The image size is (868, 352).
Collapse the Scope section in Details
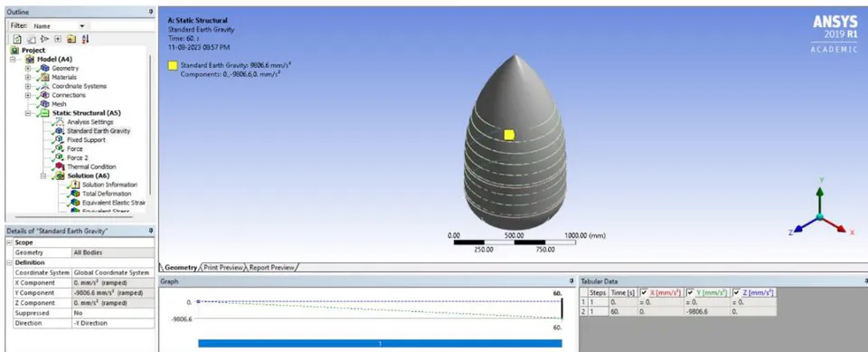[x=9, y=243]
